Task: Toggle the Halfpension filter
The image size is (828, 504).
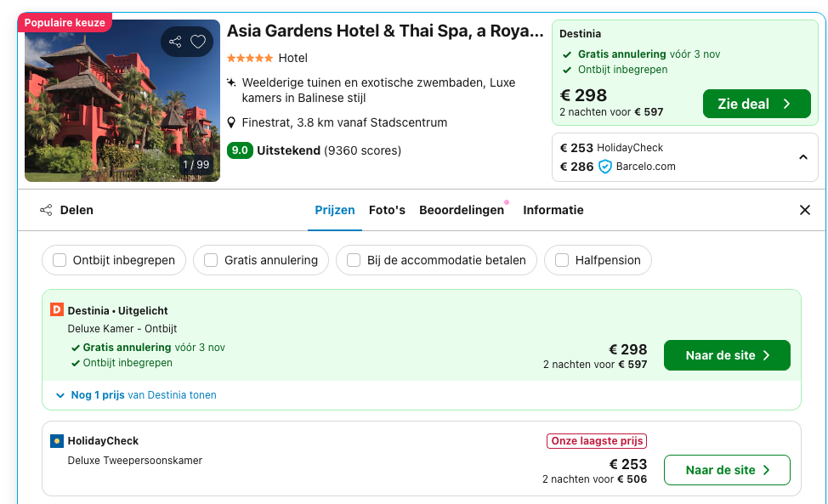Action: (560, 260)
